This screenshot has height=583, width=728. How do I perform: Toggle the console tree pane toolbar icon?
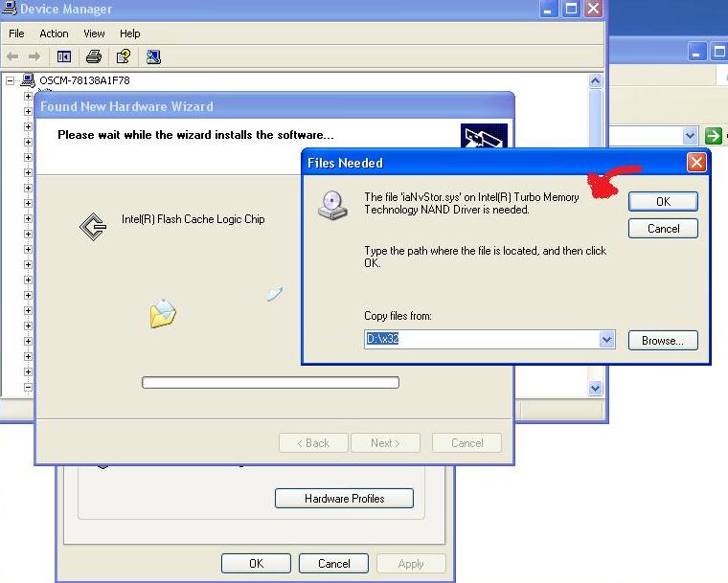click(x=64, y=56)
